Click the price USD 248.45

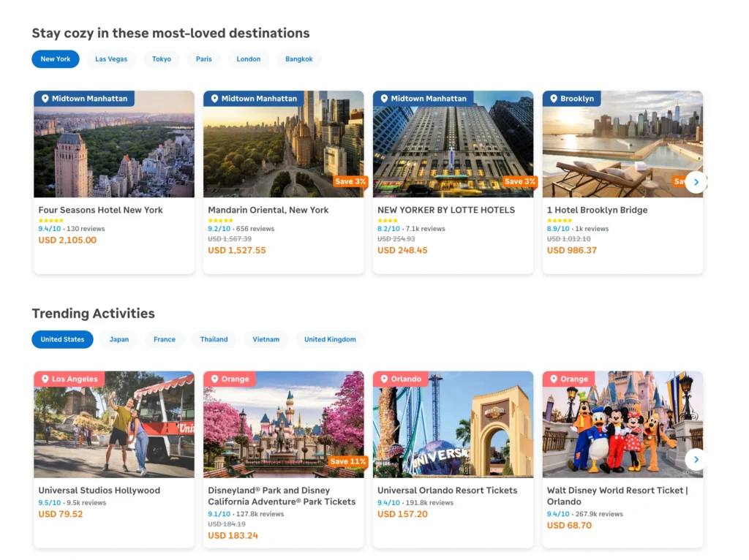pyautogui.click(x=402, y=250)
